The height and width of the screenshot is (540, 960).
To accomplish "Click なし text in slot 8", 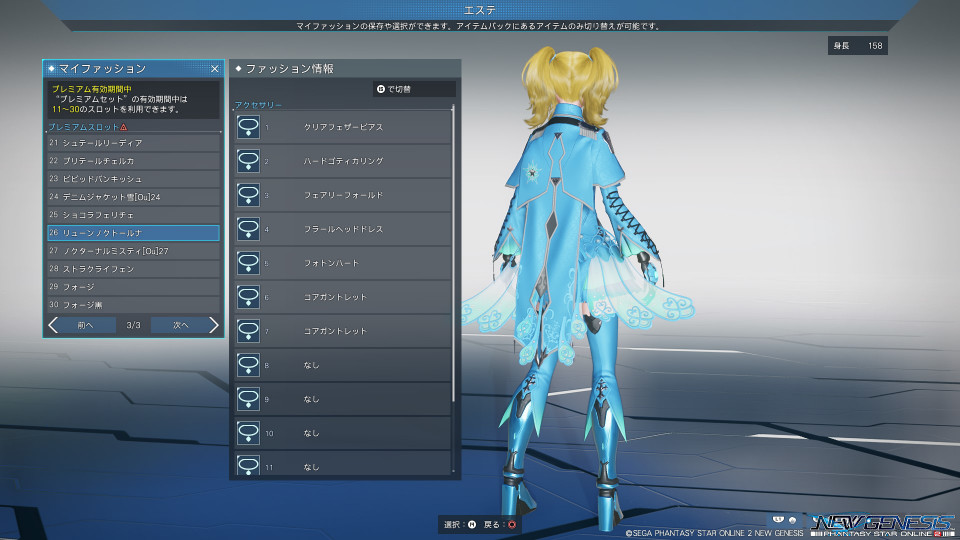I will 312,366.
